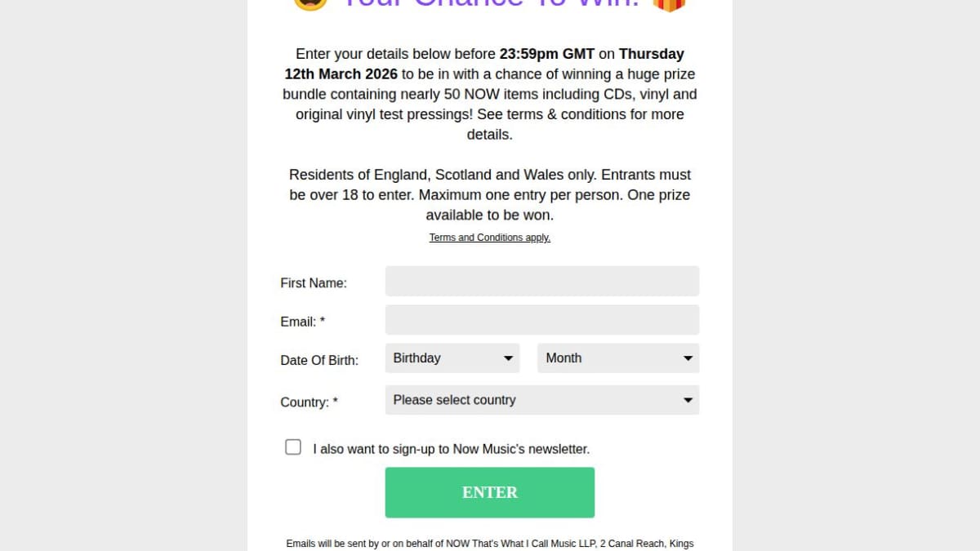Image resolution: width=980 pixels, height=551 pixels.
Task: Tick the Now Music newsletter checkbox
Action: click(293, 447)
